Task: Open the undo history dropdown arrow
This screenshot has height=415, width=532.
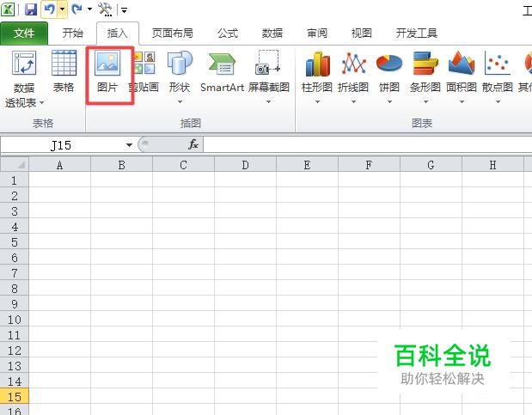Action: (x=63, y=9)
